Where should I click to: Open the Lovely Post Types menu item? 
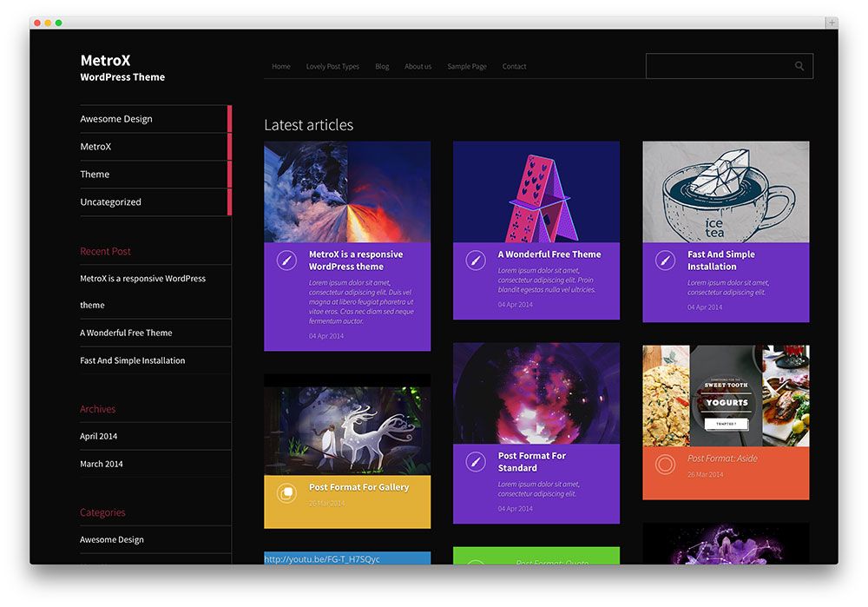point(332,67)
